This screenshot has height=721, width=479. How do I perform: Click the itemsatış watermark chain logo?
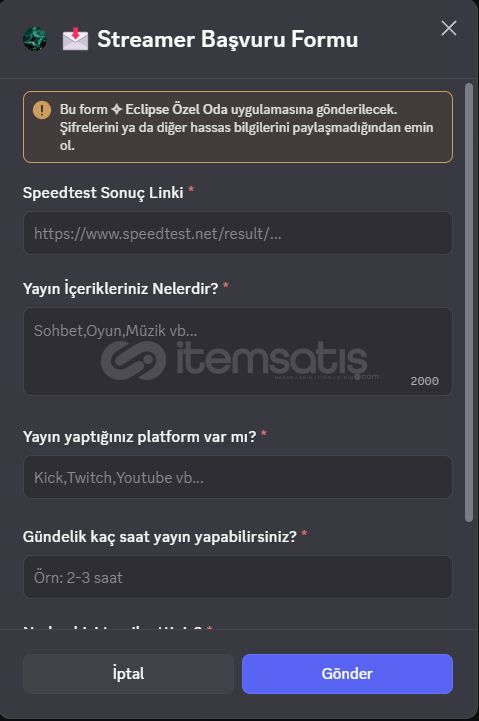pyautogui.click(x=134, y=360)
